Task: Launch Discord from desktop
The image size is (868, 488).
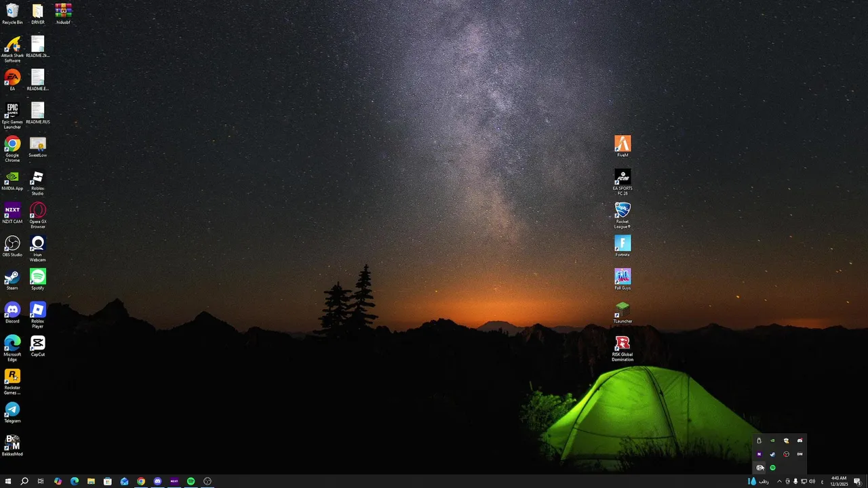Action: point(12,312)
